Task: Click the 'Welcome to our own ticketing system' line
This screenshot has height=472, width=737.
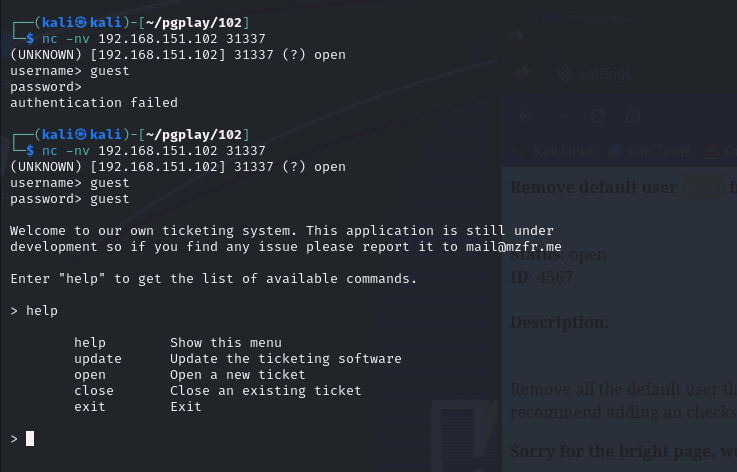Action: point(282,230)
